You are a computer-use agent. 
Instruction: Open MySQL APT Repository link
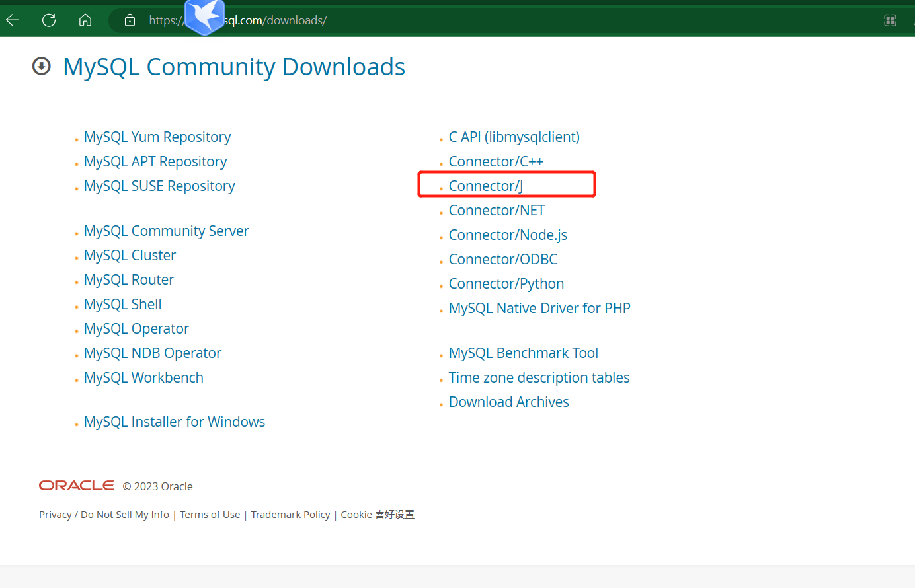155,162
